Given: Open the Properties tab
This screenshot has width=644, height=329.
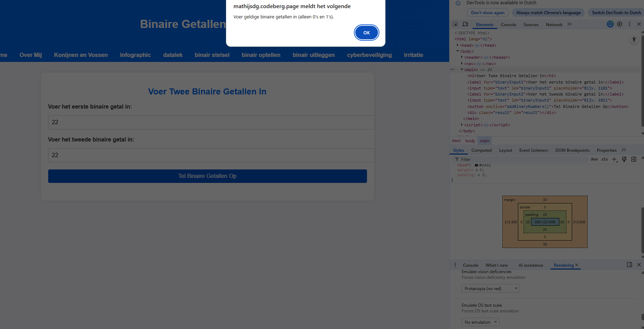Looking at the screenshot, I should pyautogui.click(x=606, y=150).
